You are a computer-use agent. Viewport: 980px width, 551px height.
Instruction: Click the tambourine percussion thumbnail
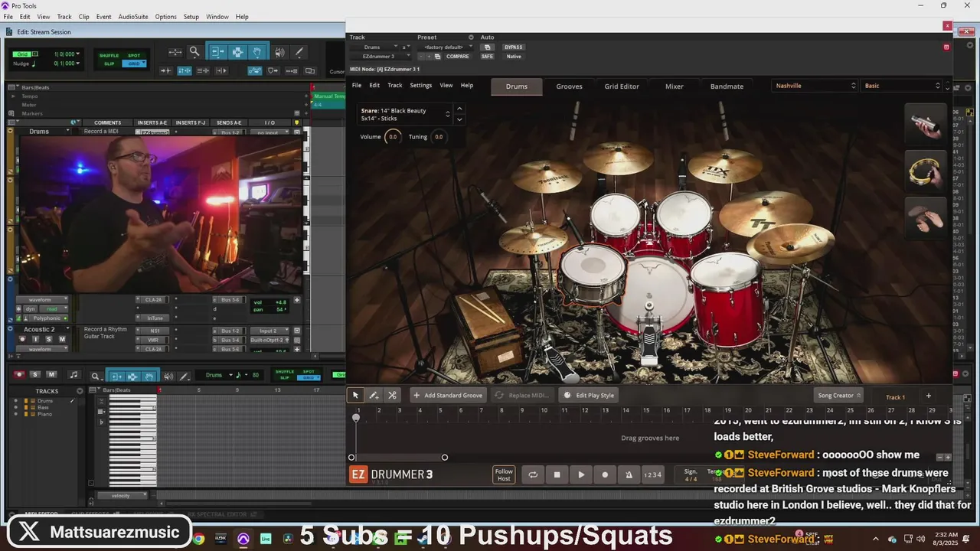pyautogui.click(x=926, y=171)
